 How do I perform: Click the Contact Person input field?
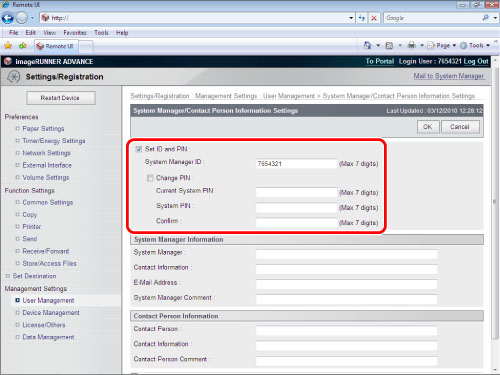[x=346, y=331]
